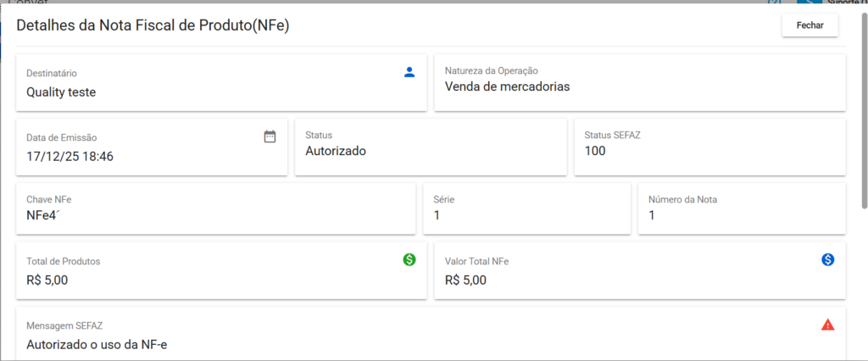
Task: Click the person icon in Destinatário card
Action: pos(409,72)
